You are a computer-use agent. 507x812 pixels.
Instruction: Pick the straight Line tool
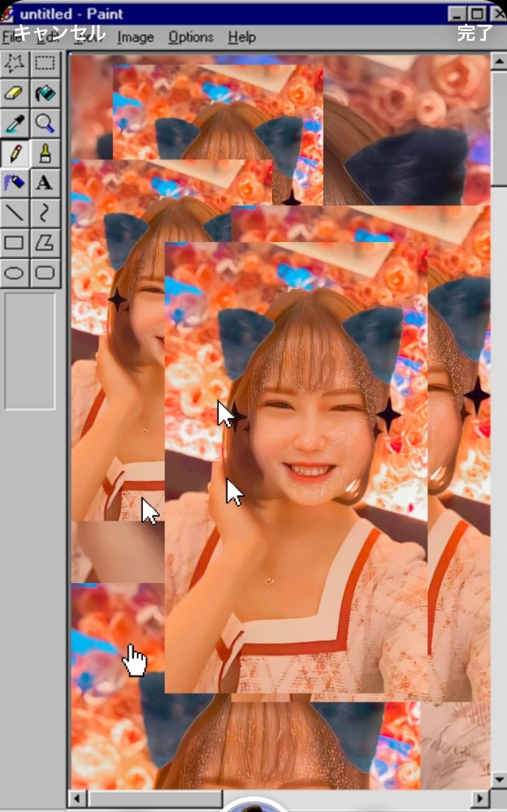click(15, 213)
